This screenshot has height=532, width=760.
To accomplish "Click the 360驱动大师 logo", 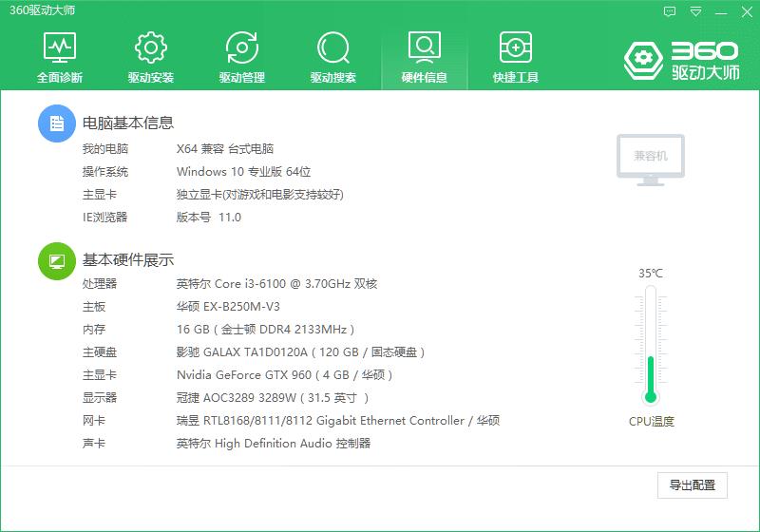I will coord(681,60).
